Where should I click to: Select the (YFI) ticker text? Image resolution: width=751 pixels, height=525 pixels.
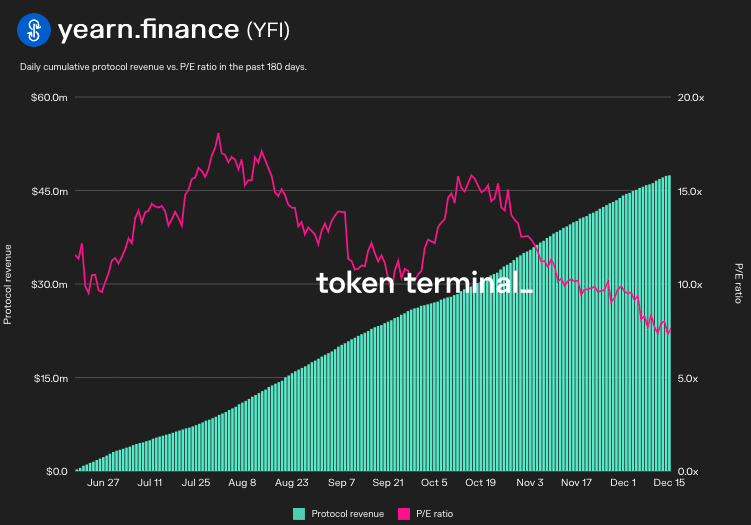(268, 31)
